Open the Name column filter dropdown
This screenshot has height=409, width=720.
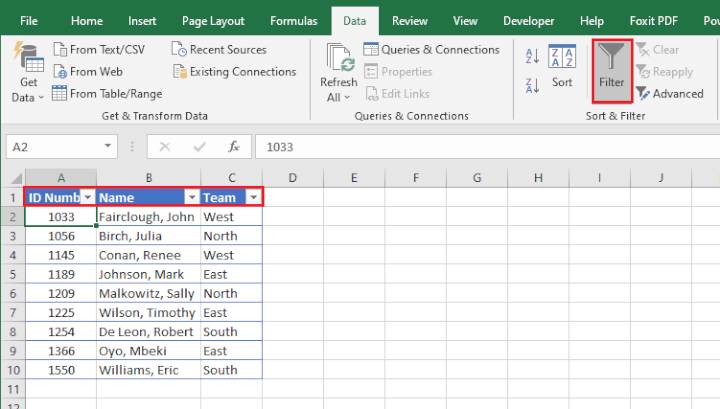click(x=192, y=197)
